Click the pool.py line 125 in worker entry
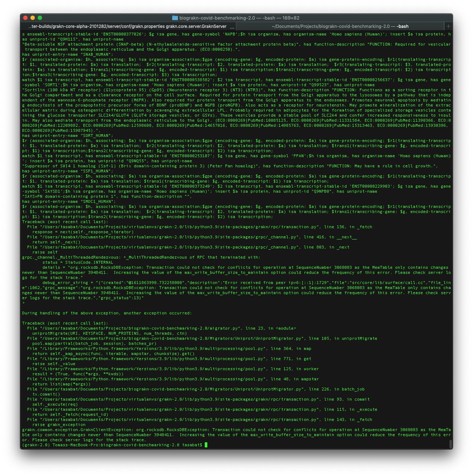Viewport: 473px width, 476px height. (173, 369)
